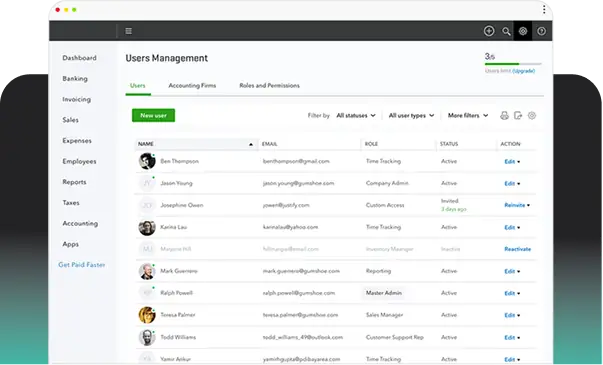
Task: Click Maryanne Hill's initials avatar
Action: (x=147, y=249)
